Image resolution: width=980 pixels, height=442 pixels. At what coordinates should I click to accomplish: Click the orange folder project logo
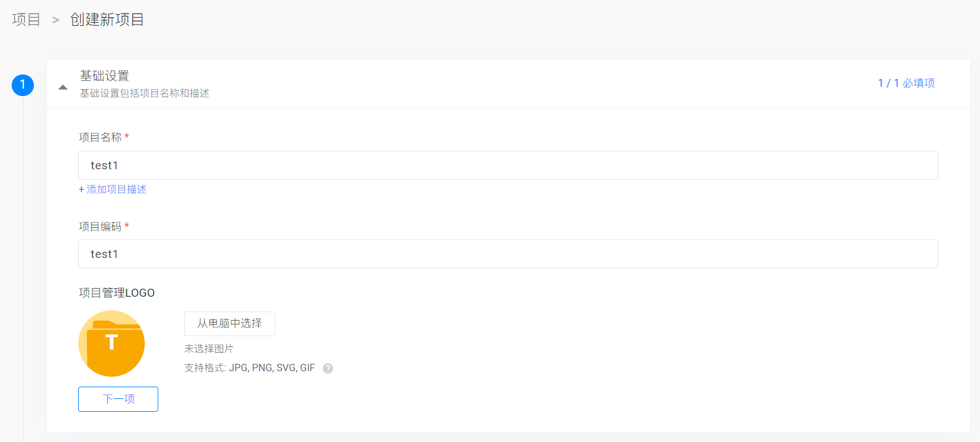point(111,344)
